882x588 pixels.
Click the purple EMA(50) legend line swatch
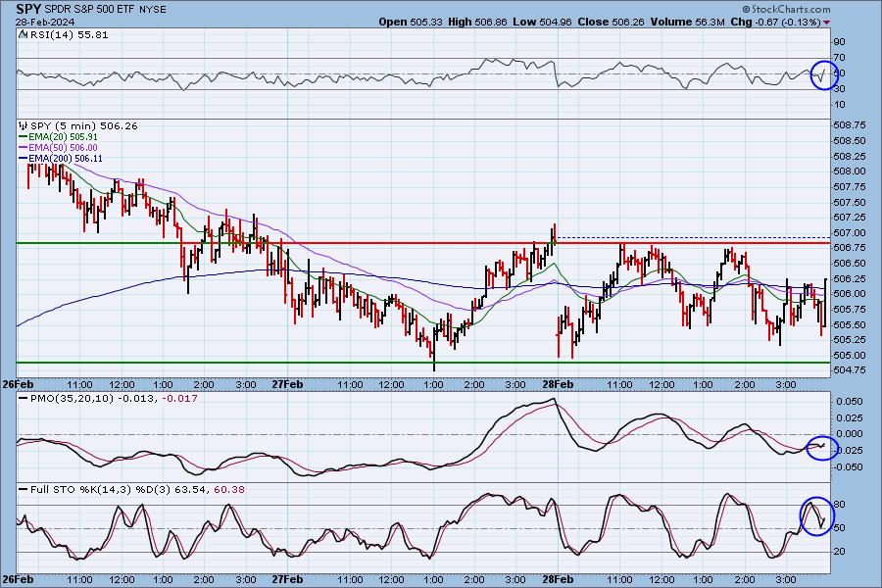[24, 147]
